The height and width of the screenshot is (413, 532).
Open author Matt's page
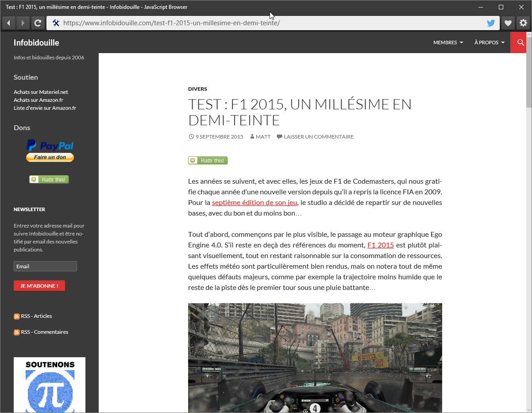(x=263, y=137)
